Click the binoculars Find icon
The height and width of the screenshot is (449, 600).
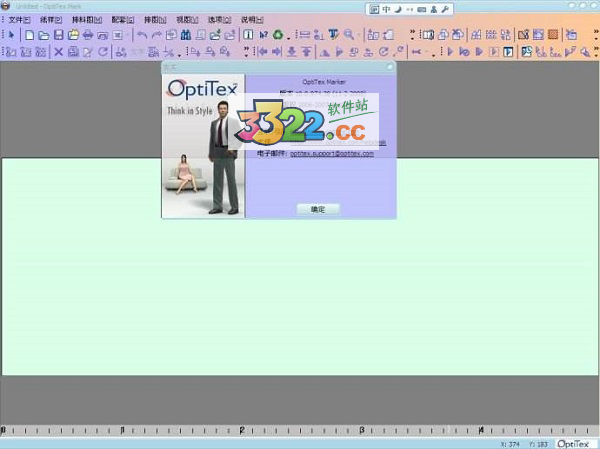tap(186, 35)
